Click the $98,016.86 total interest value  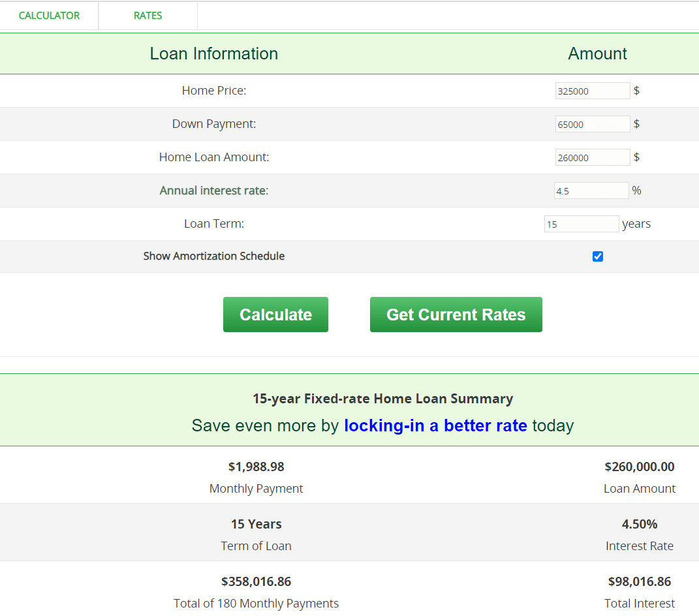click(639, 581)
